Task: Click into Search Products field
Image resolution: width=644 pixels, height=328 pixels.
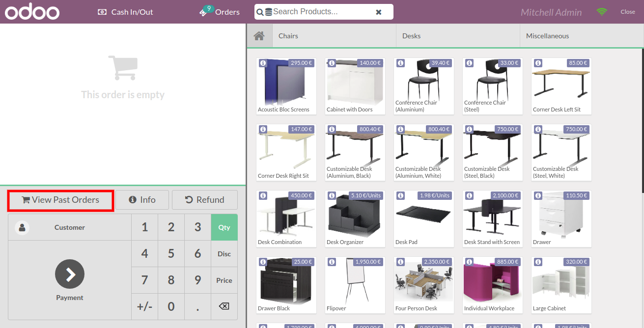Action: [319, 12]
